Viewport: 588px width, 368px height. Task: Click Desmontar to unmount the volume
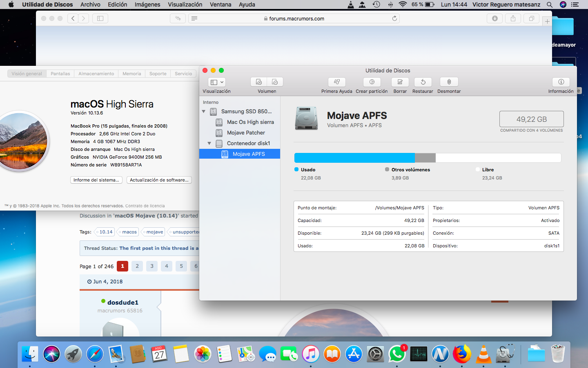click(449, 82)
